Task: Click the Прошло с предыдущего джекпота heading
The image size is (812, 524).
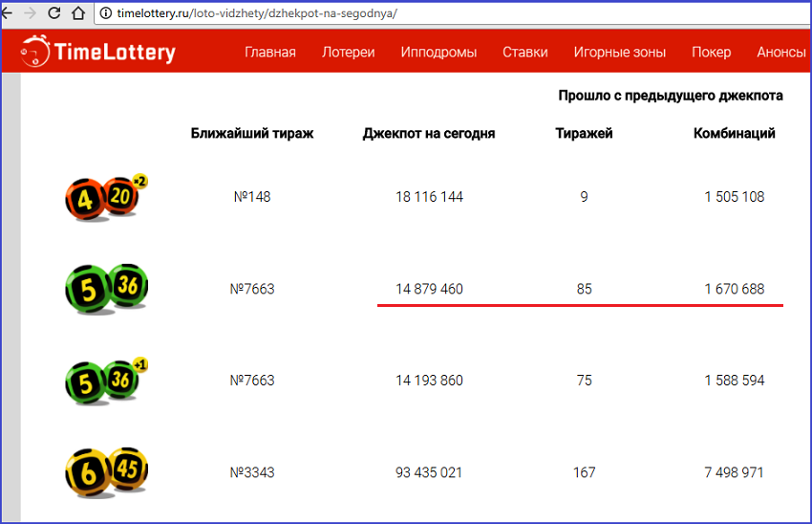Action: [671, 96]
